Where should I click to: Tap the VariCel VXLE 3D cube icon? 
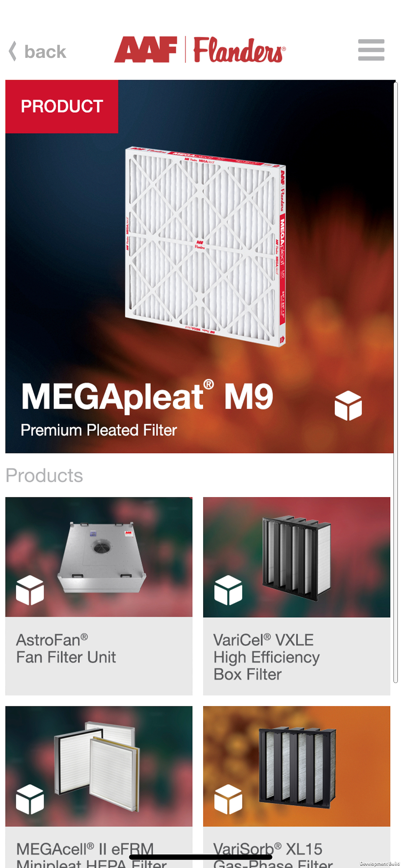[228, 590]
